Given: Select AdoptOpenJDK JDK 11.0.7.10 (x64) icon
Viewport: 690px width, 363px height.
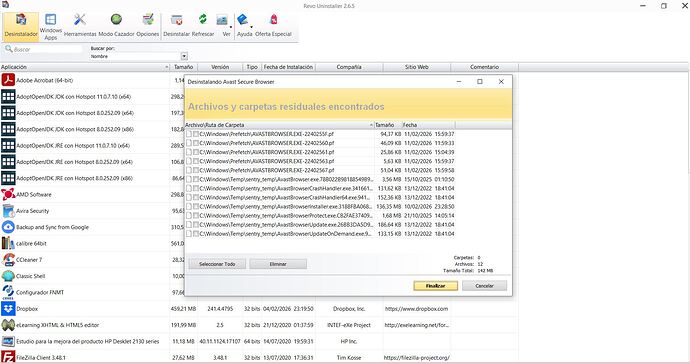Looking at the screenshot, I should (8, 96).
